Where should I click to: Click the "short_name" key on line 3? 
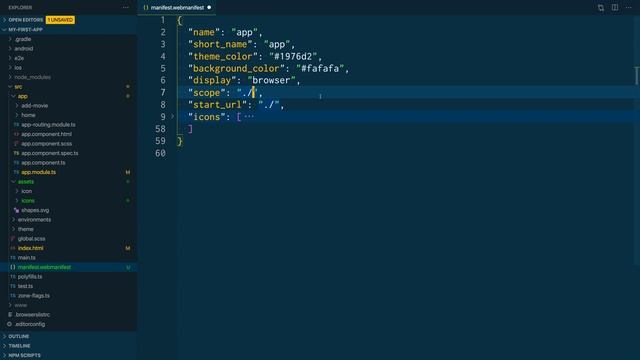pyautogui.click(x=220, y=44)
